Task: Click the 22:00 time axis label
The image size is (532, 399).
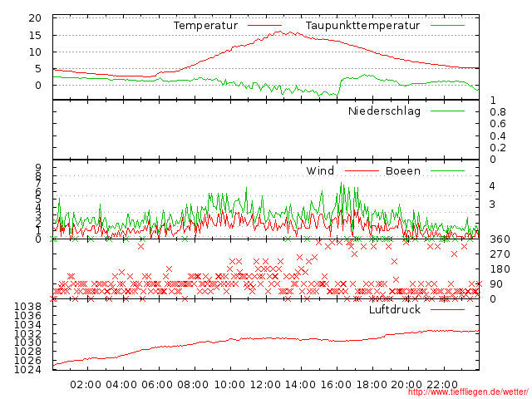Action: coord(442,385)
